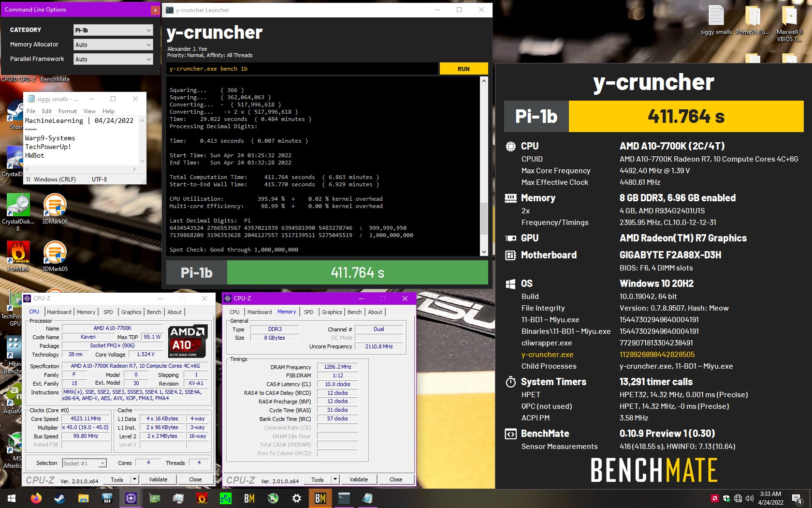Open the File menu in Notepad
The height and width of the screenshot is (508, 812).
pyautogui.click(x=31, y=111)
